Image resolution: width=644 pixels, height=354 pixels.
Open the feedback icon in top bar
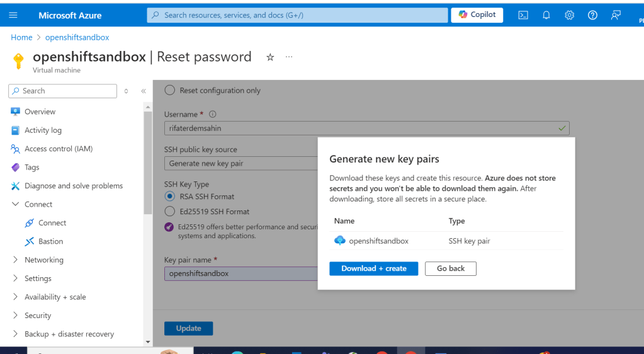pos(616,15)
